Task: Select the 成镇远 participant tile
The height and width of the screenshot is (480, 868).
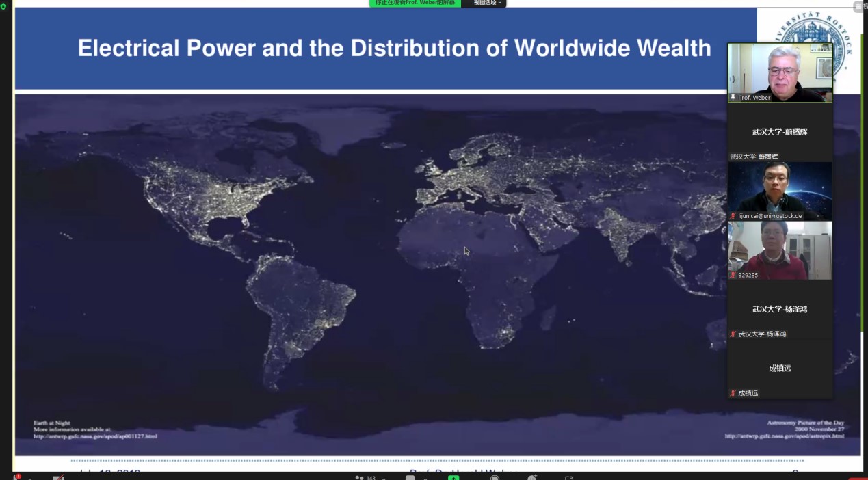Action: 780,369
